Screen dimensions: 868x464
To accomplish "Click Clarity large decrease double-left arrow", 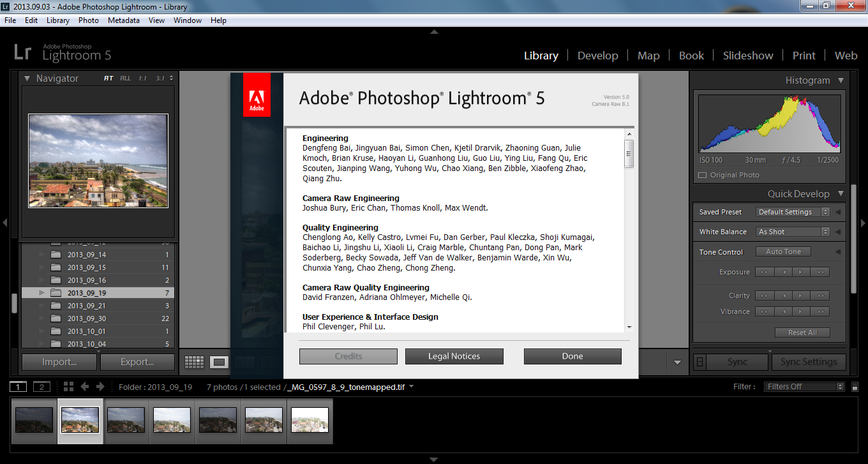I will tap(765, 296).
